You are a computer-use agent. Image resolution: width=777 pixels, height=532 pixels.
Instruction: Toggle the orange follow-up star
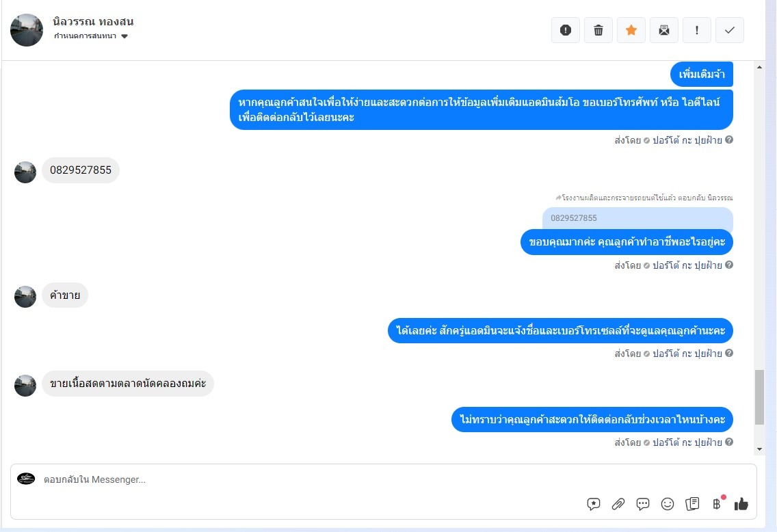coord(631,30)
